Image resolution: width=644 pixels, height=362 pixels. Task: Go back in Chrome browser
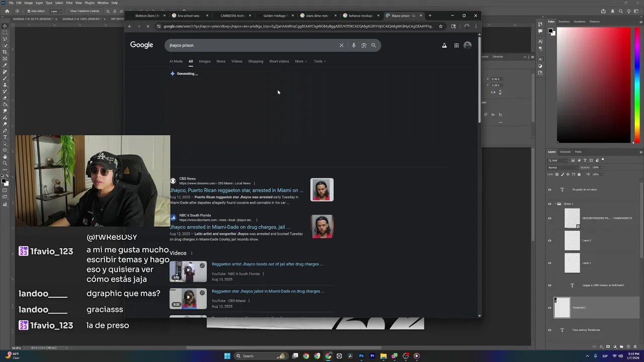(130, 26)
